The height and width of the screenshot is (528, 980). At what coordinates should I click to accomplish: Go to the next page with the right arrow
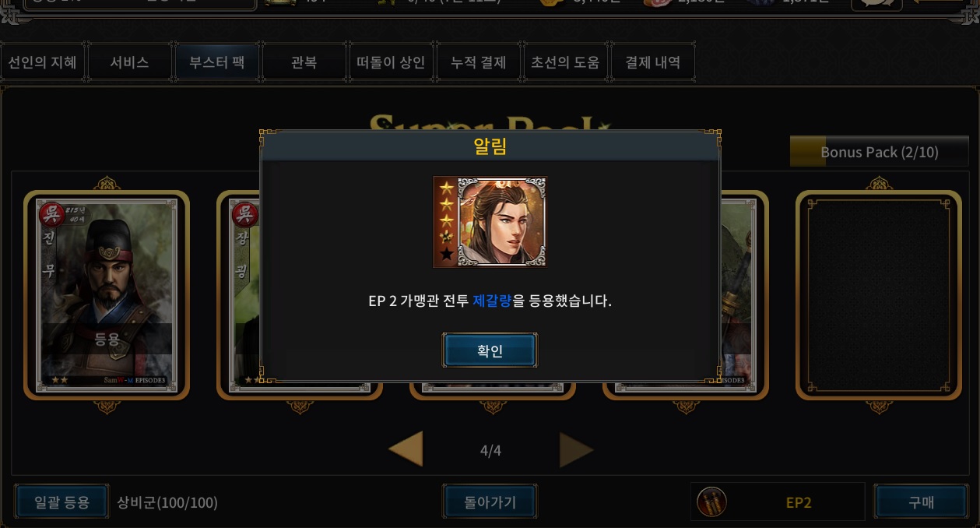[576, 449]
